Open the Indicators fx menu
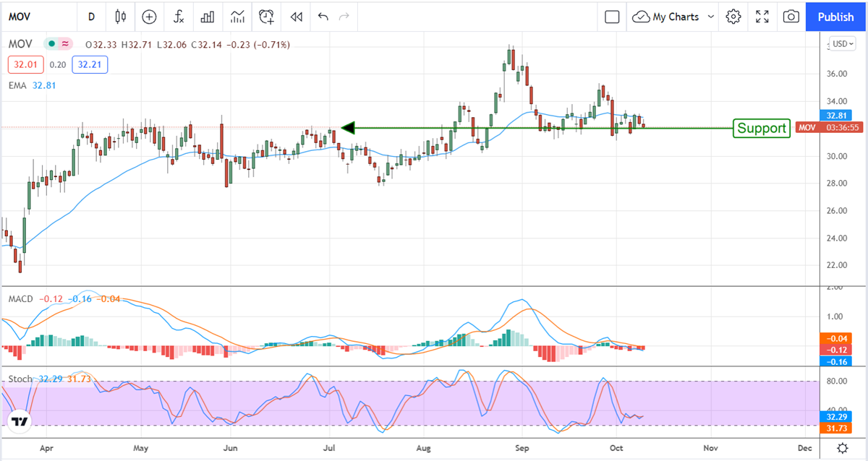868x461 pixels. [x=179, y=16]
